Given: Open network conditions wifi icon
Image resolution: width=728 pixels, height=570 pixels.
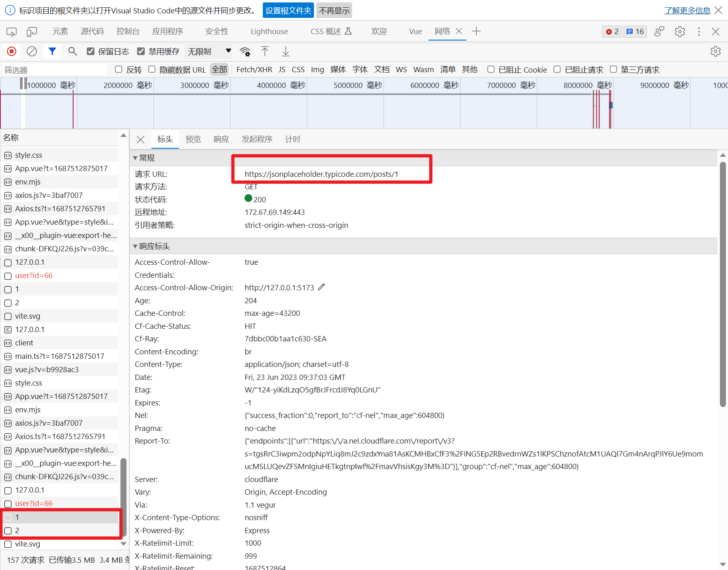Looking at the screenshot, I should click(245, 51).
